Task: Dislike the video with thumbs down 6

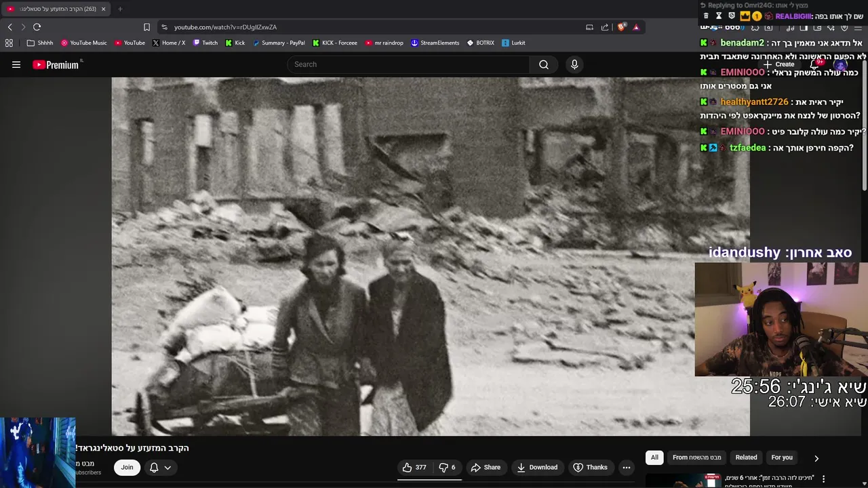Action: pyautogui.click(x=448, y=467)
